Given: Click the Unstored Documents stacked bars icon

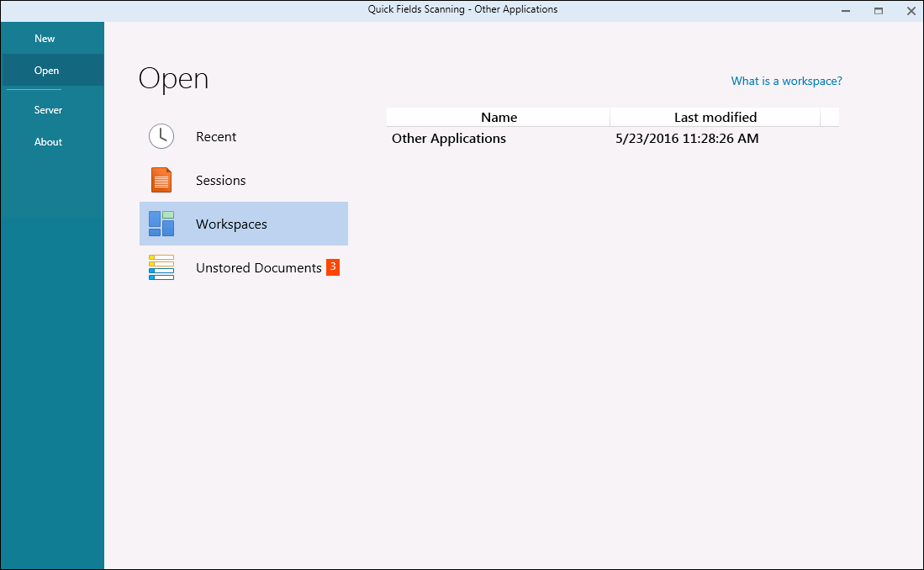Looking at the screenshot, I should [x=161, y=267].
